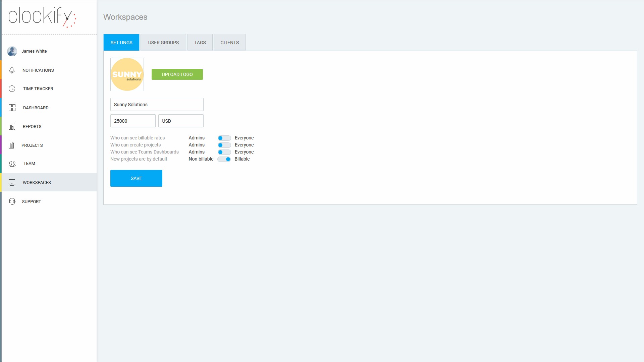Open the Clients tab
This screenshot has height=362, width=644.
pos(229,43)
